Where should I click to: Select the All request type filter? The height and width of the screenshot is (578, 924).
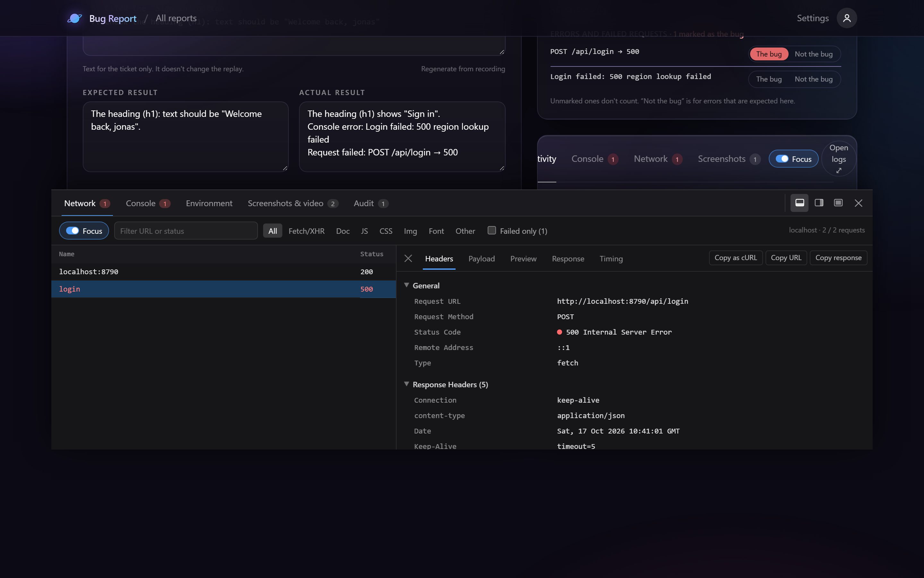[273, 231]
